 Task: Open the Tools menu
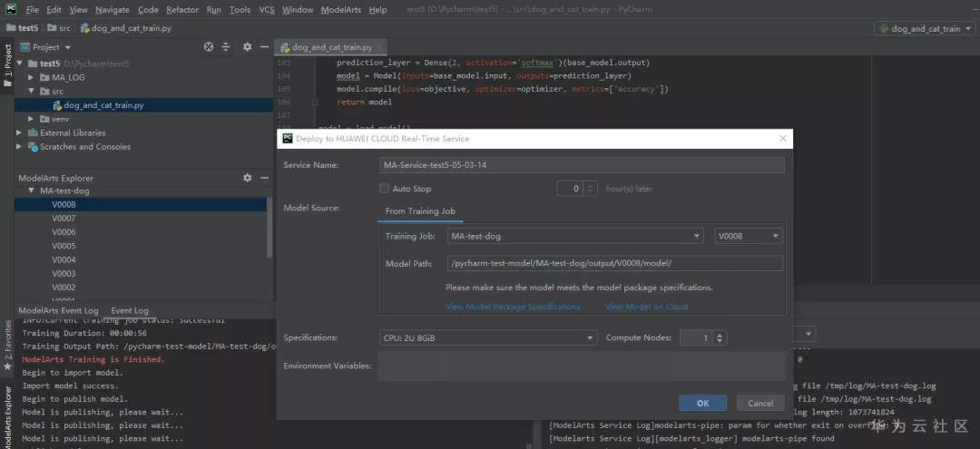pos(240,10)
